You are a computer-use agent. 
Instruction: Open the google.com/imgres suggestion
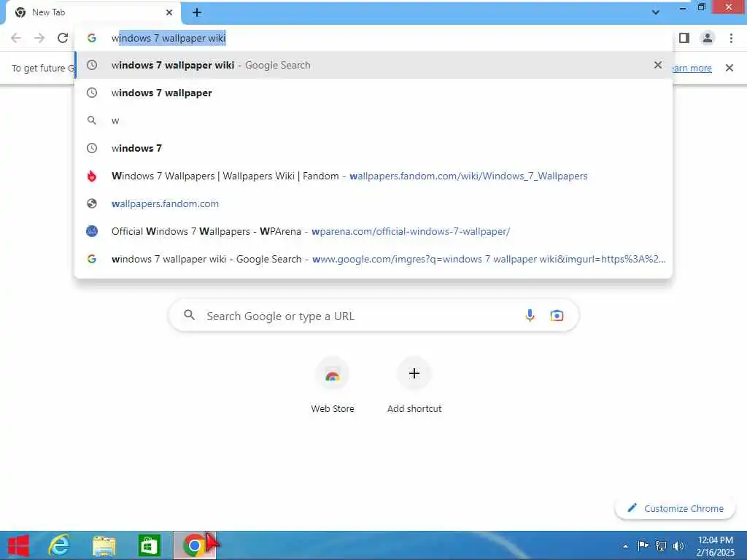373,259
